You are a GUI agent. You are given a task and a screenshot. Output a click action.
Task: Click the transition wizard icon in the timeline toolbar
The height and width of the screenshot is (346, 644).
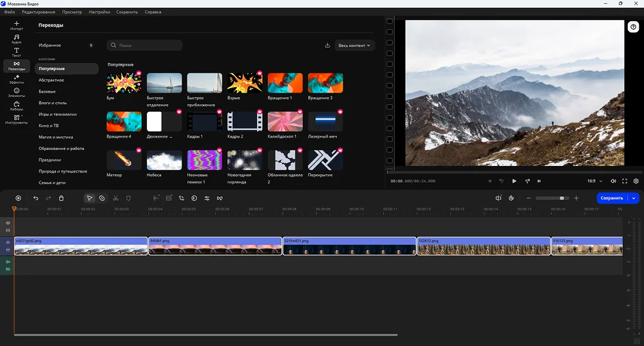tap(220, 198)
